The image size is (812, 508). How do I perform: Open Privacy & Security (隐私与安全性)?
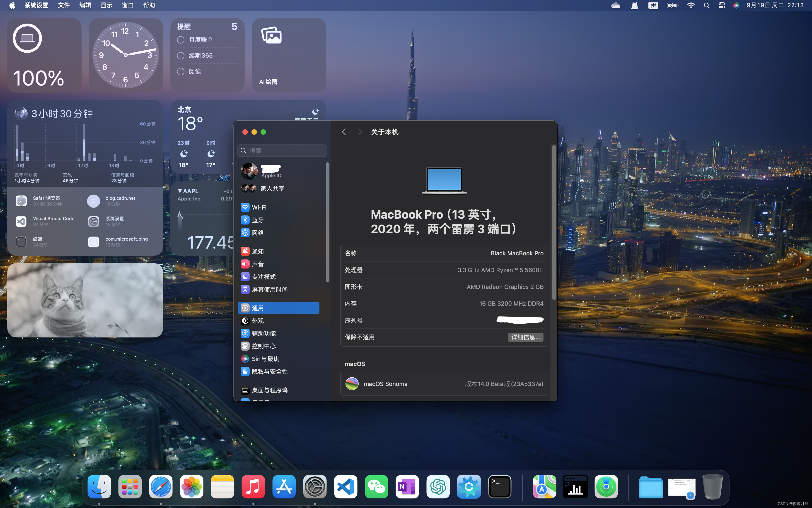point(278,372)
